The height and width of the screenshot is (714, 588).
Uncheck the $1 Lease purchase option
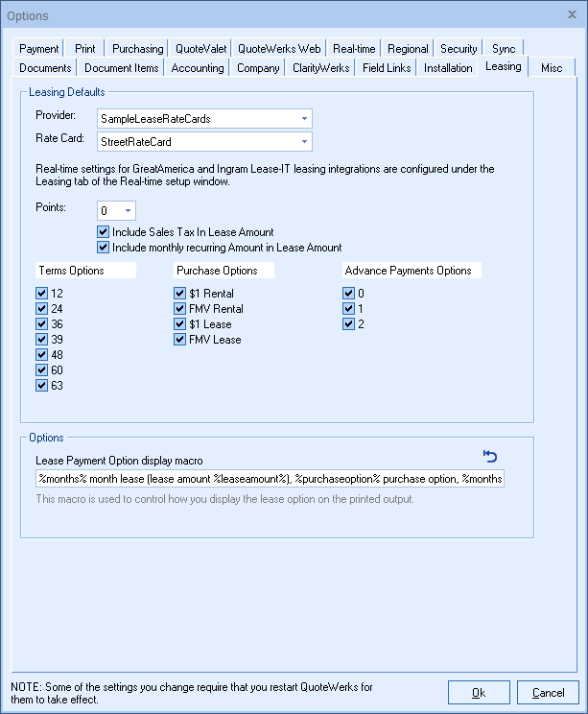(180, 324)
